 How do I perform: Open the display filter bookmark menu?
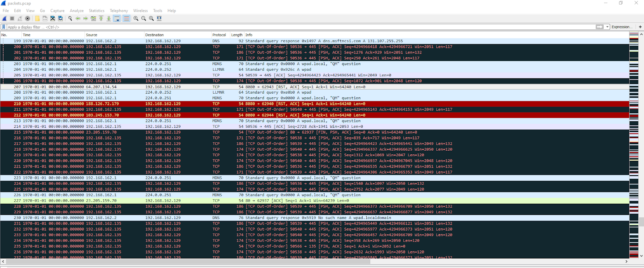(4, 27)
